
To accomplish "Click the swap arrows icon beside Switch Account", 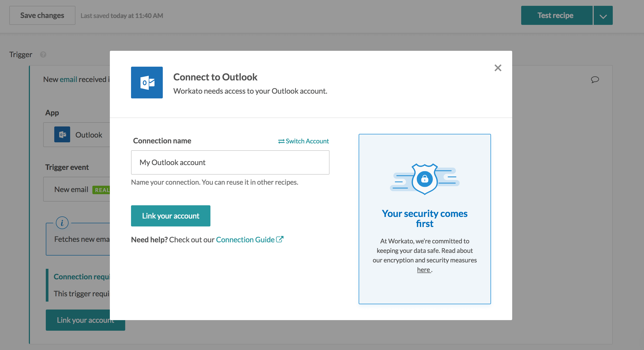I will click(x=281, y=141).
